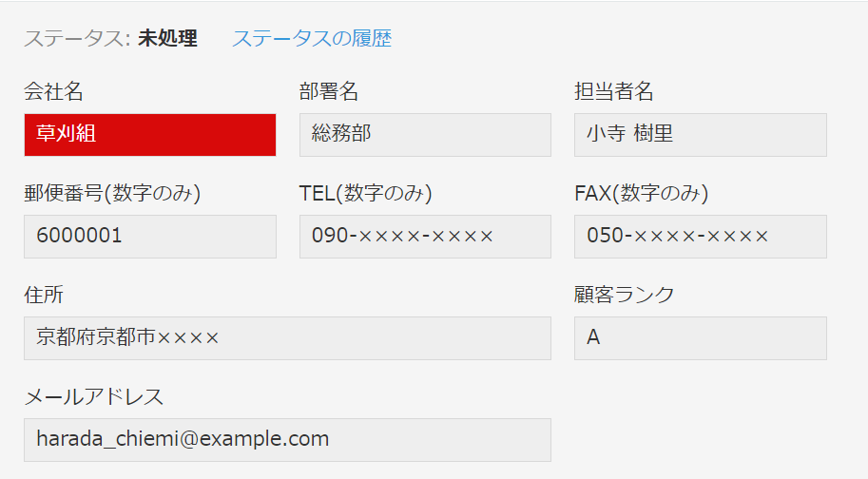The height and width of the screenshot is (479, 868).
Task: Select the postal code field showing 6000001
Action: tap(150, 237)
